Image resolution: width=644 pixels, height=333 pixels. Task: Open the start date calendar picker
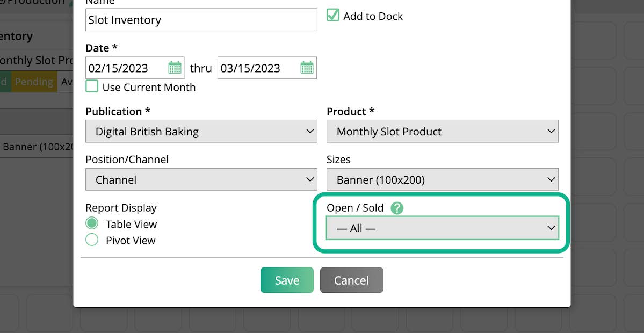(175, 68)
